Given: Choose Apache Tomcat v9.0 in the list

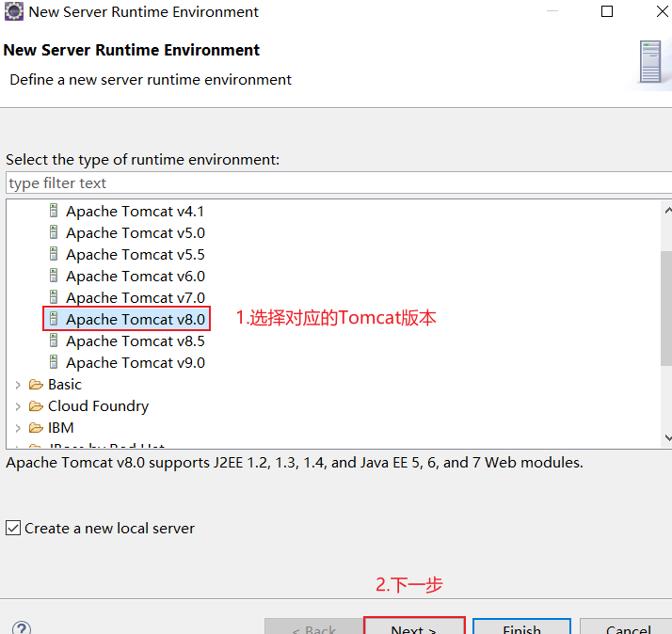Looking at the screenshot, I should pyautogui.click(x=136, y=363).
